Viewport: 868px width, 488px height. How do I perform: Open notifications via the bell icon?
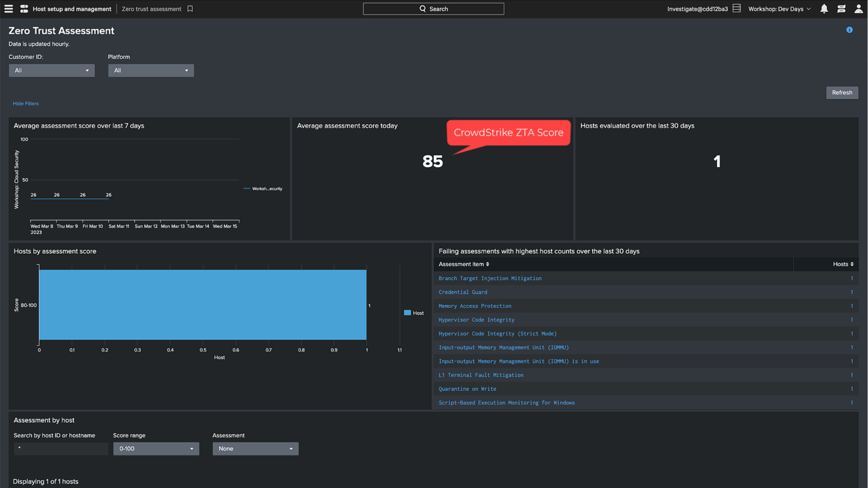tap(823, 8)
